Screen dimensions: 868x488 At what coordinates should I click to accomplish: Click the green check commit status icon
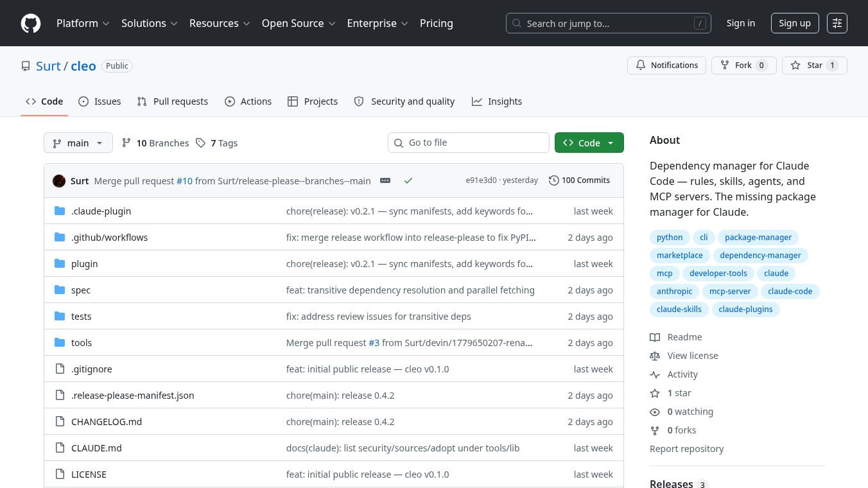pyautogui.click(x=408, y=180)
